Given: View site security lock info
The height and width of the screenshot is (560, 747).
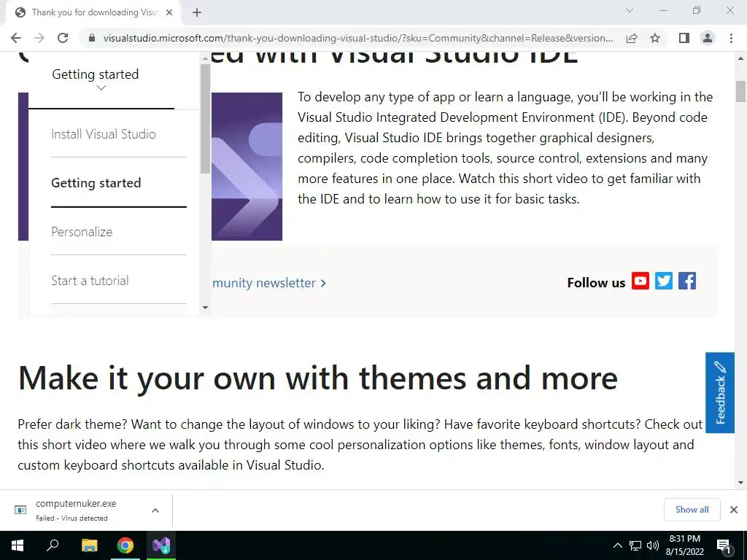Looking at the screenshot, I should click(92, 38).
